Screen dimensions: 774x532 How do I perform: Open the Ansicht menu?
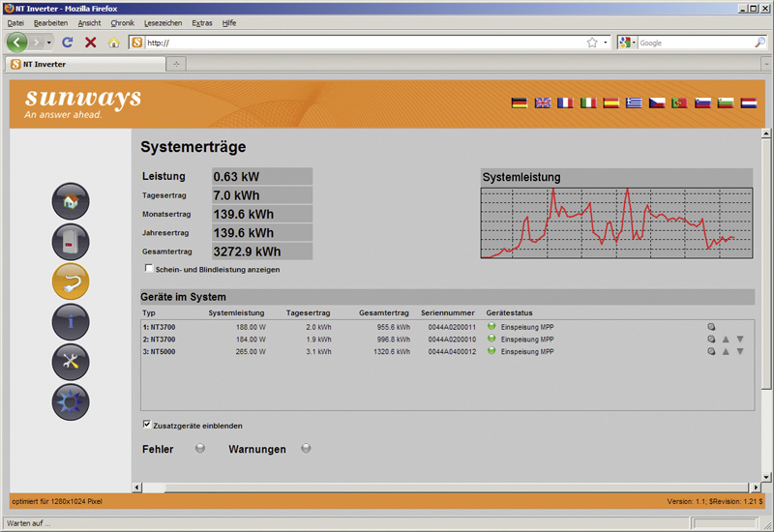pyautogui.click(x=89, y=22)
